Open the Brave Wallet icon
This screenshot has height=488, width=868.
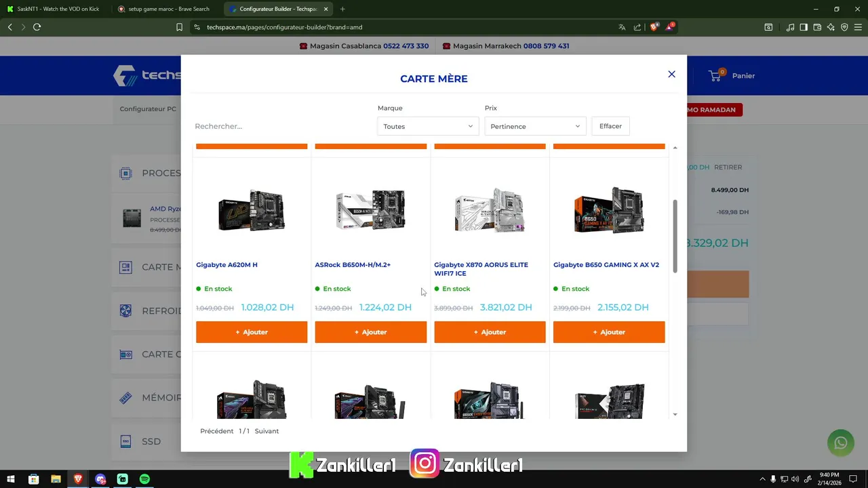[x=817, y=27]
